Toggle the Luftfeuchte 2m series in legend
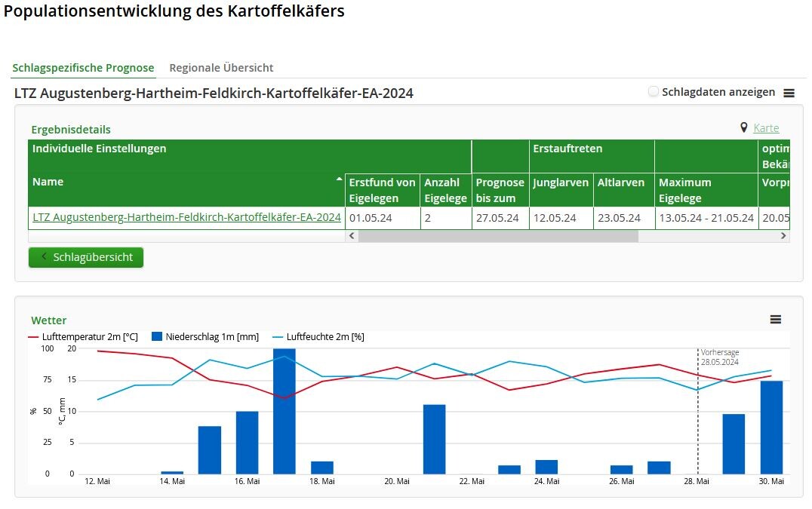 coord(324,337)
